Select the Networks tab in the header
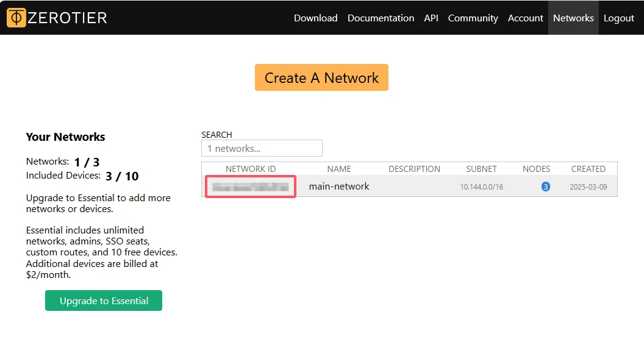This screenshot has height=345, width=644. click(x=573, y=18)
